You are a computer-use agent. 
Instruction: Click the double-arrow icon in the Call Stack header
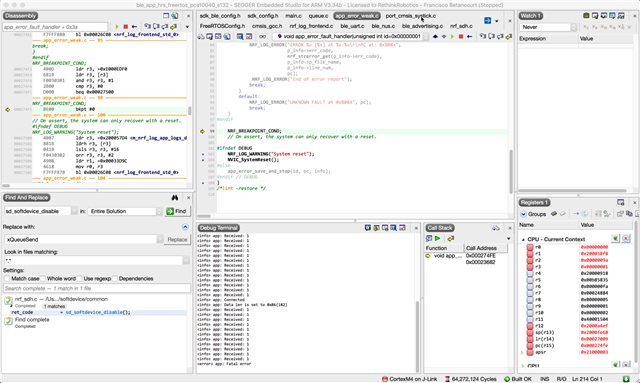(496, 228)
